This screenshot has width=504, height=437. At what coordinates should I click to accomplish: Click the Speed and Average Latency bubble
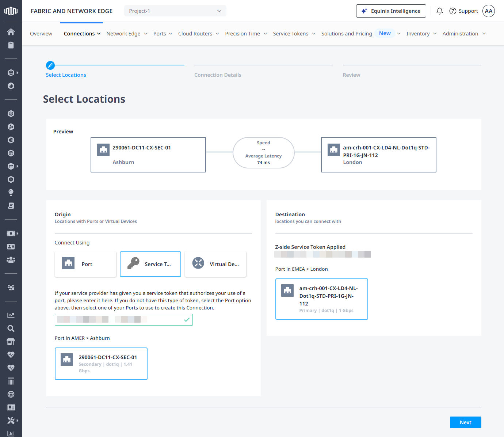click(264, 153)
